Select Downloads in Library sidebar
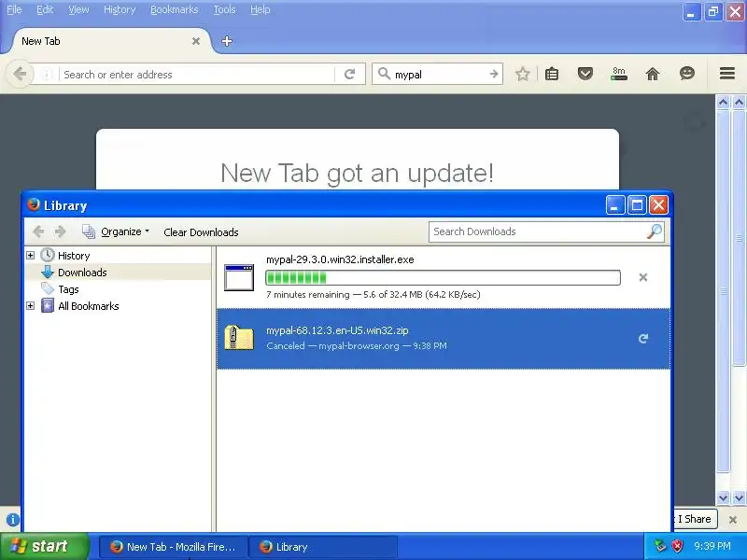Viewport: 747px width, 560px height. coord(82,273)
